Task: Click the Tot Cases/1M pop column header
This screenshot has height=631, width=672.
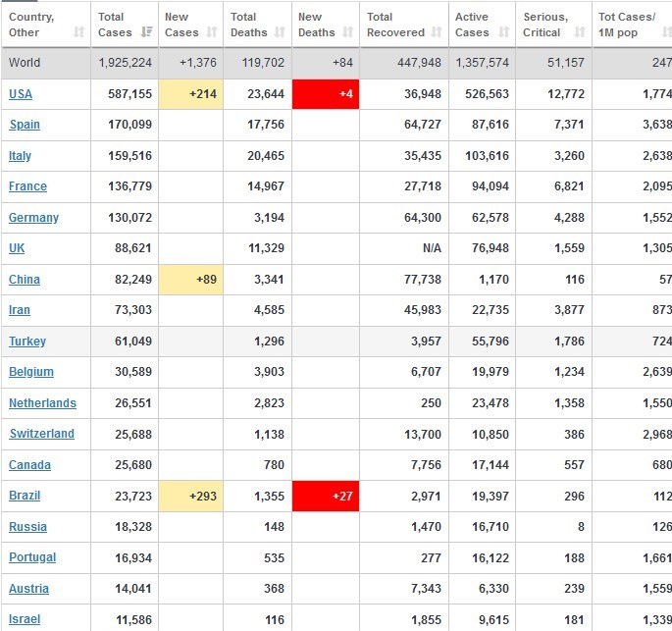Action: coord(628,25)
